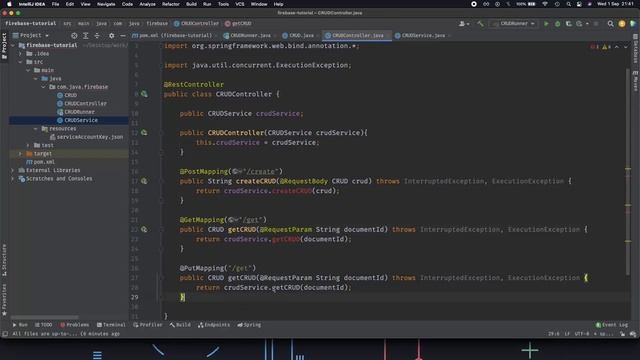640x360 pixels.
Task: Open the CRUDRunner run configuration dropdown
Action: [514, 24]
